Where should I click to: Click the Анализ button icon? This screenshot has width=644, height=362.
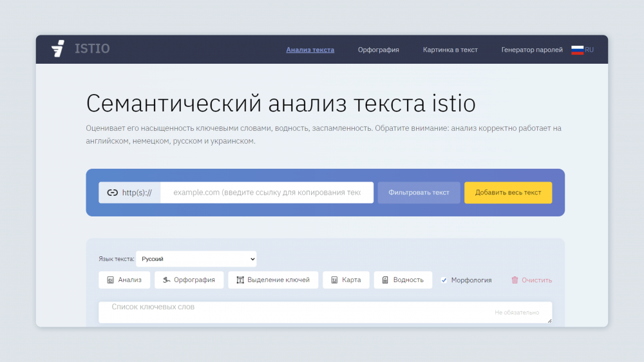[x=111, y=280]
